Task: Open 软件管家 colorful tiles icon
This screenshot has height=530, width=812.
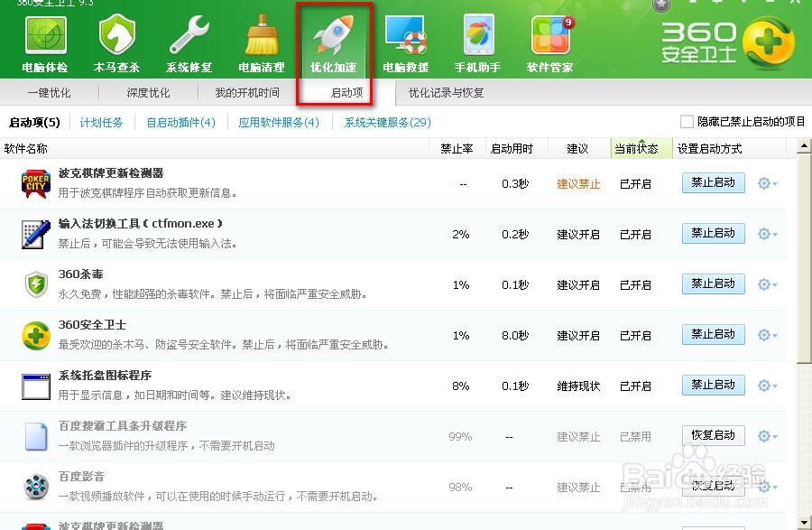Action: pos(551,35)
